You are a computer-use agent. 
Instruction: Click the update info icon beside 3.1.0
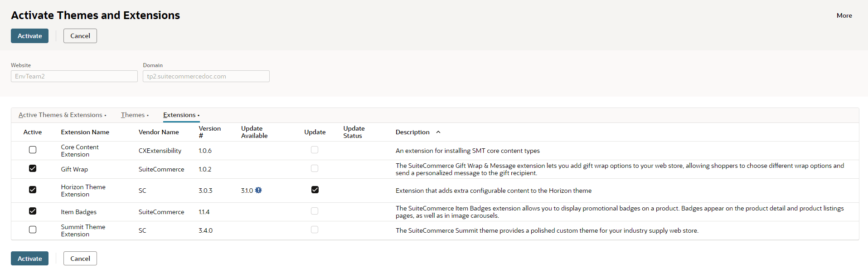tap(258, 191)
